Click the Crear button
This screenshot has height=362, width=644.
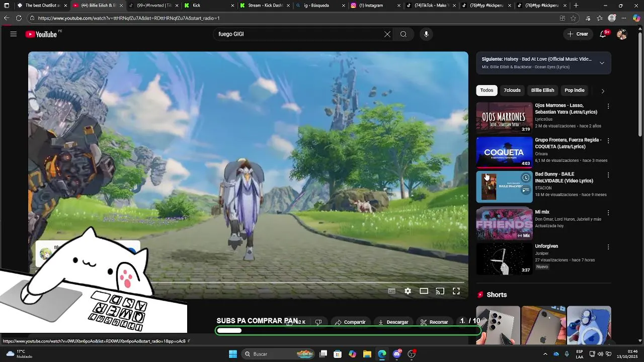tap(578, 34)
